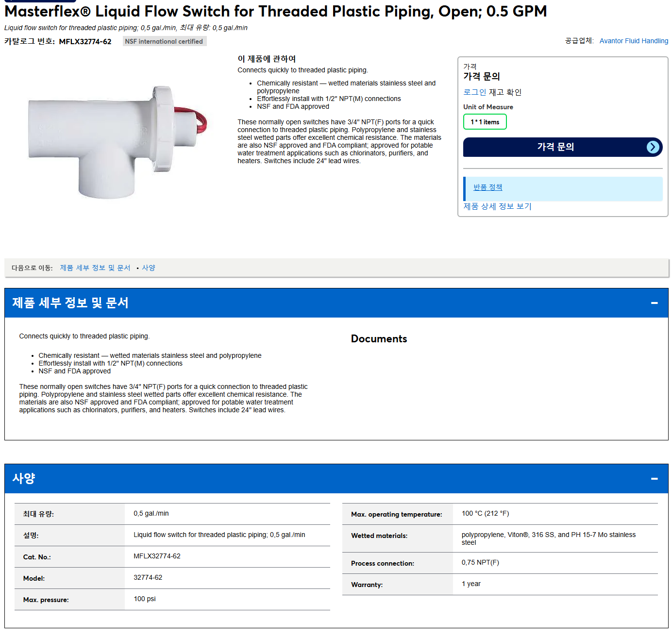
Task: Collapse the 제품 세부 정보 및 문서 section
Action: point(654,303)
